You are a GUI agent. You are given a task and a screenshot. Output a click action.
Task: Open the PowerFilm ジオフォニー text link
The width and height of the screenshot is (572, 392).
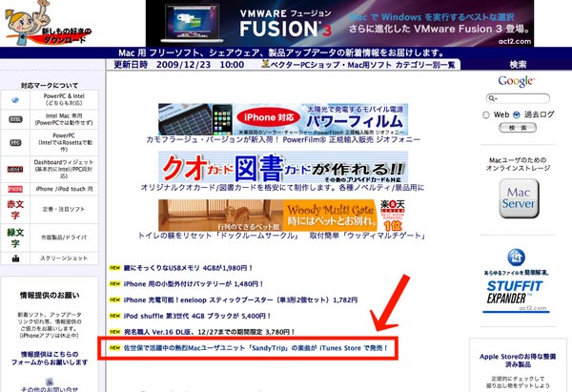283,139
